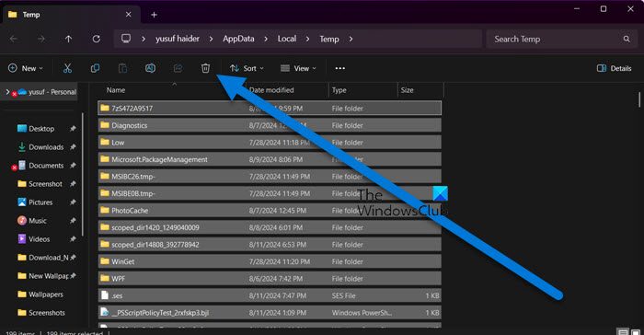644x335 pixels.
Task: Open the View dropdown
Action: pos(299,68)
